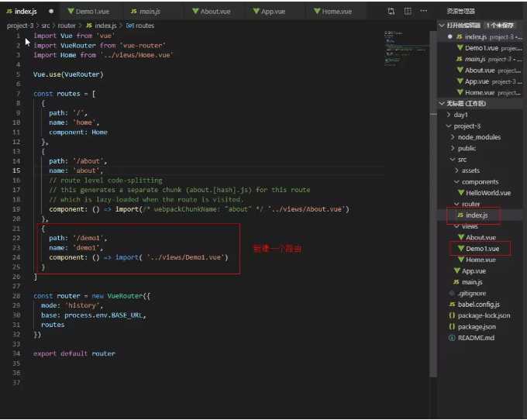The image size is (527, 420).
Task: Click line number 15 in the gutter
Action: pos(16,170)
